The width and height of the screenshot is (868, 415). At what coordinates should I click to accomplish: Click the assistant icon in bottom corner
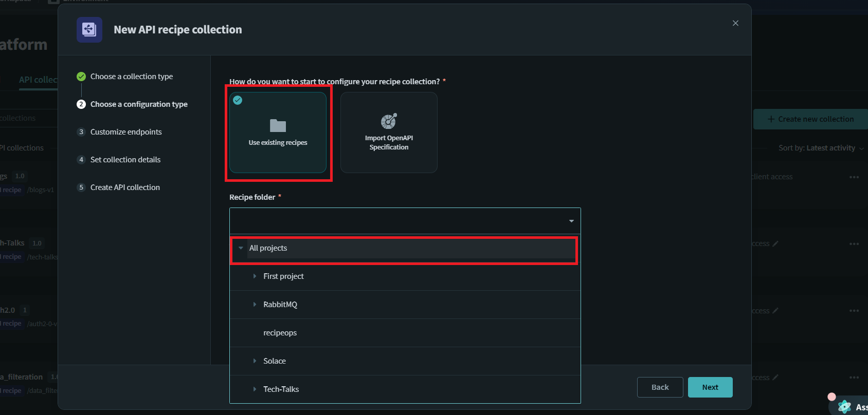844,407
